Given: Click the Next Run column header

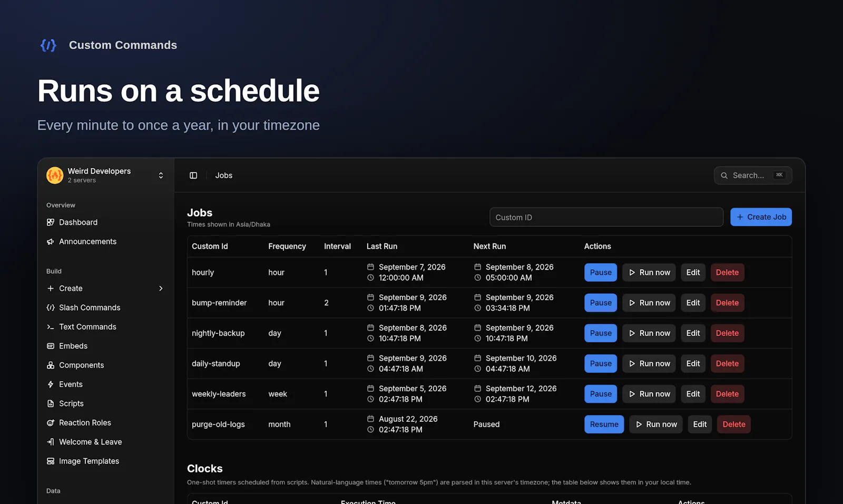Looking at the screenshot, I should pos(489,246).
